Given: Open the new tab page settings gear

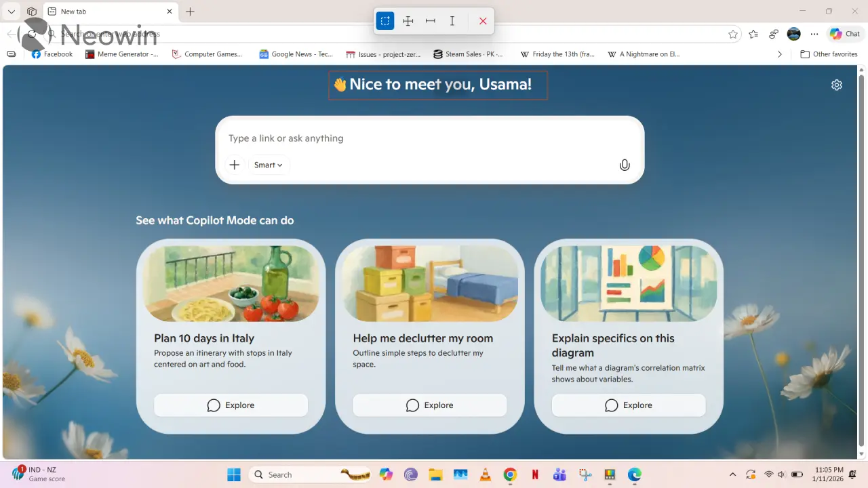Looking at the screenshot, I should [x=837, y=85].
